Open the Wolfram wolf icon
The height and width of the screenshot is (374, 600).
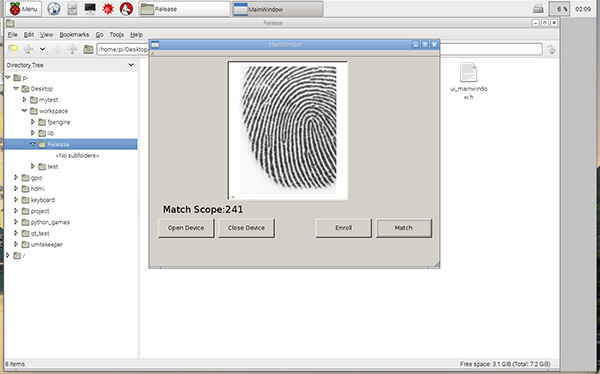tap(126, 9)
